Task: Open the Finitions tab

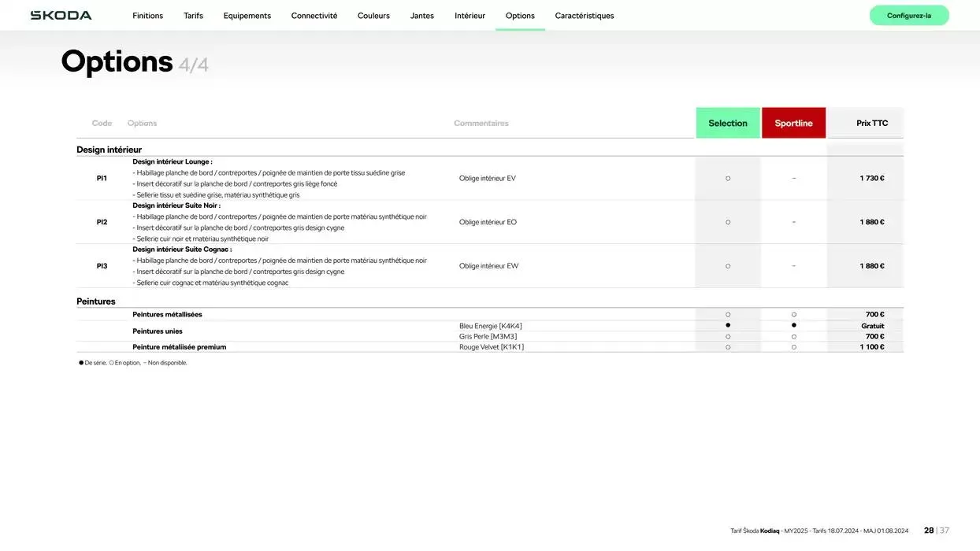Action: [147, 16]
